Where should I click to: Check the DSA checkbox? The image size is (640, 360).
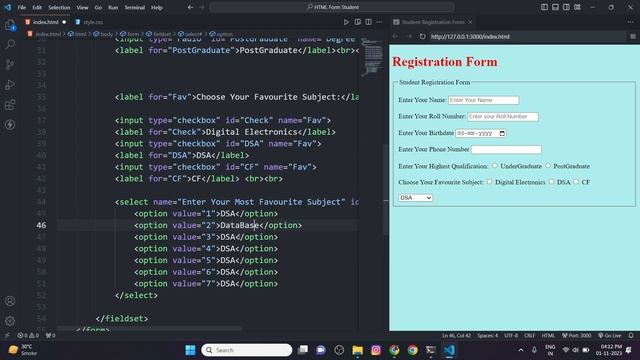pyautogui.click(x=551, y=182)
